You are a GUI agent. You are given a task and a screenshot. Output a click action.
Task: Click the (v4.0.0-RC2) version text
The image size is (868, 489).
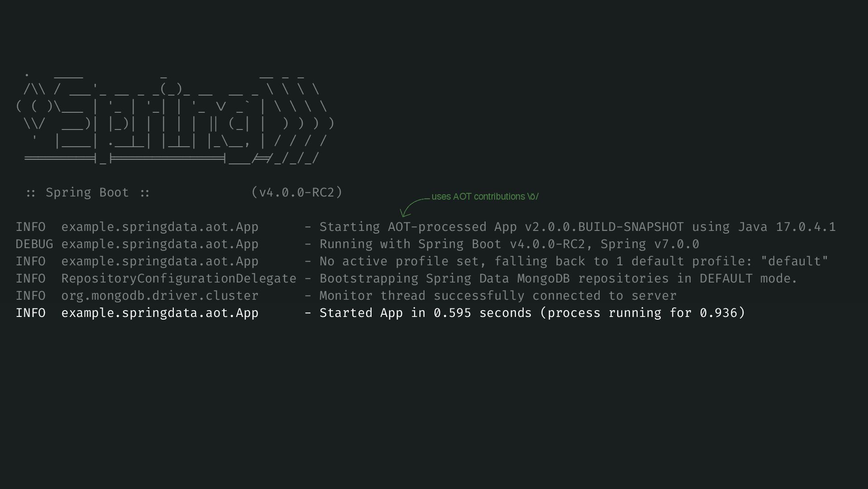297,192
